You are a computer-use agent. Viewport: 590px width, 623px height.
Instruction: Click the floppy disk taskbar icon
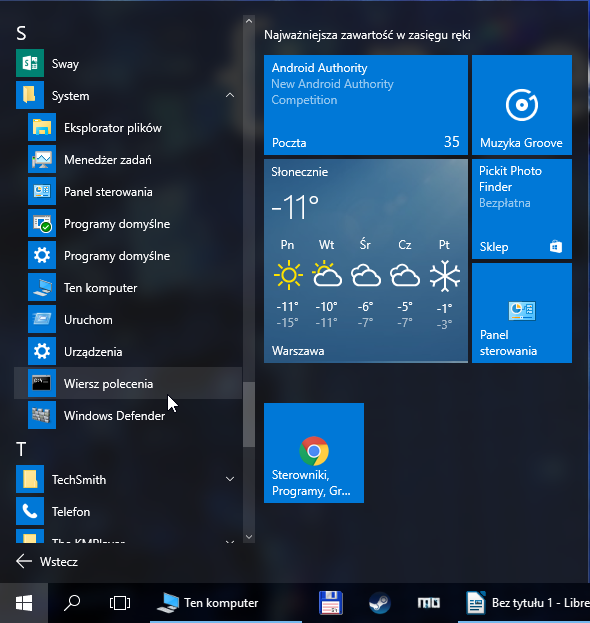(x=331, y=603)
